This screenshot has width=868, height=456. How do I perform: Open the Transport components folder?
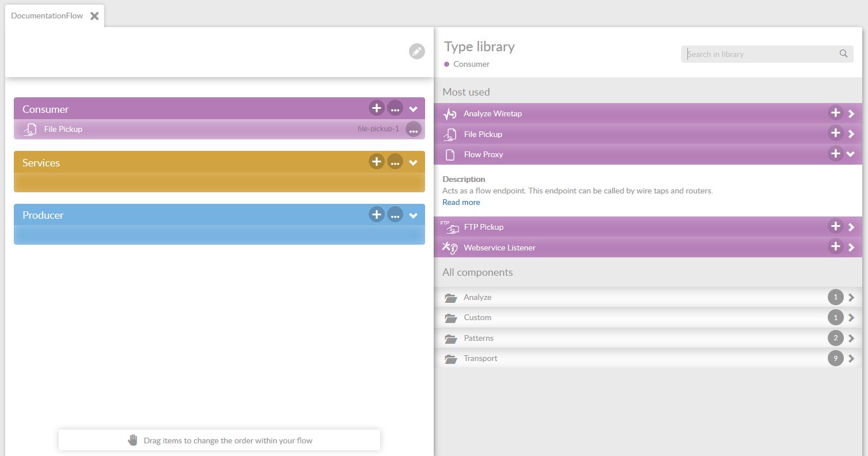480,358
